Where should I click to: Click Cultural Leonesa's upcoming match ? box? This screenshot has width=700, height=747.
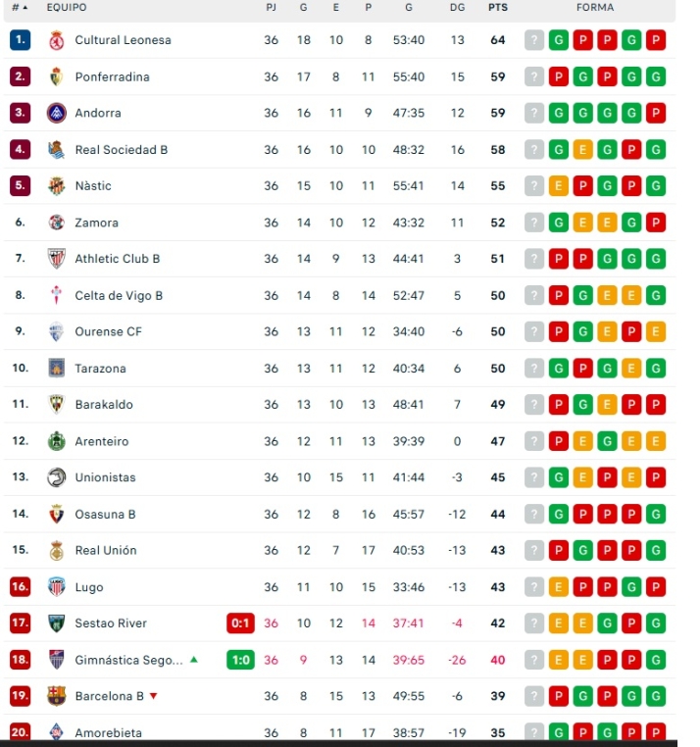(x=534, y=40)
